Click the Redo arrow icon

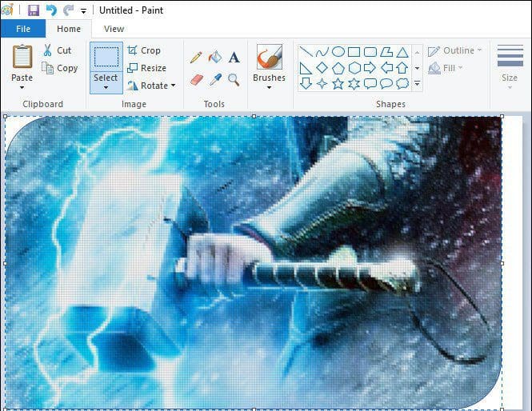click(68, 10)
